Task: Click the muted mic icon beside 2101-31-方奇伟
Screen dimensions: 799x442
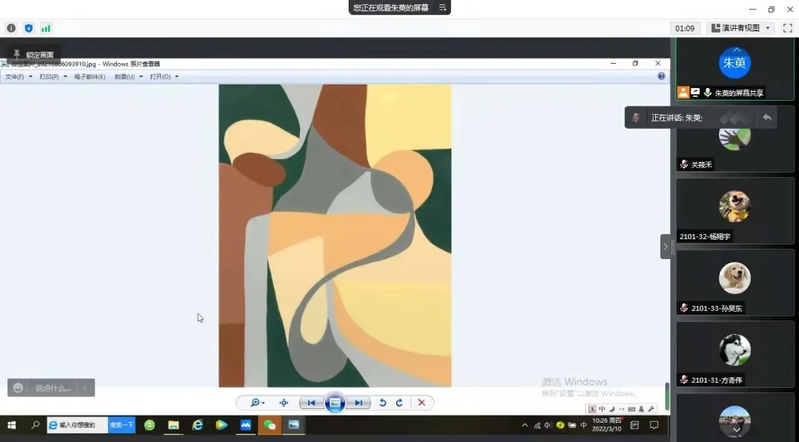Action: 684,380
